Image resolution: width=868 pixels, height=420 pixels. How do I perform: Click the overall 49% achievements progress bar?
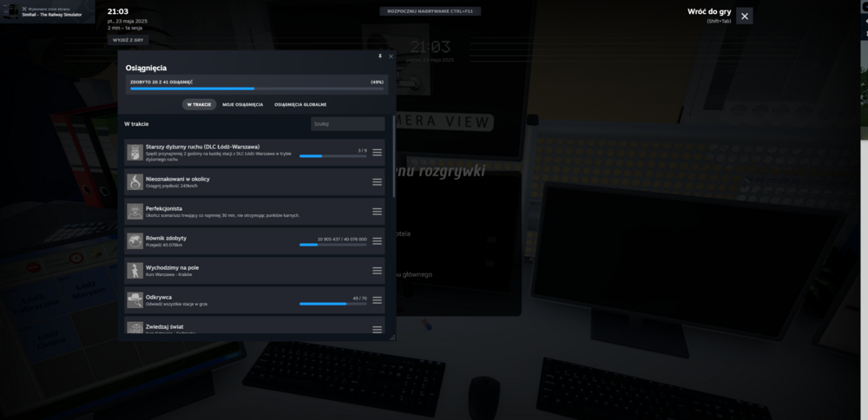(x=257, y=89)
